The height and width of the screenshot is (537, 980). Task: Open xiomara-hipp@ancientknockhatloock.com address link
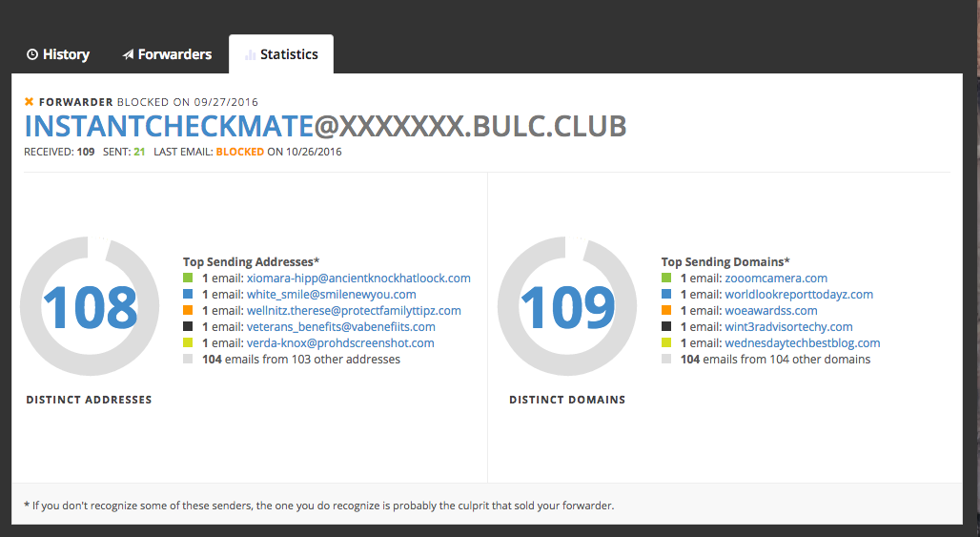358,279
